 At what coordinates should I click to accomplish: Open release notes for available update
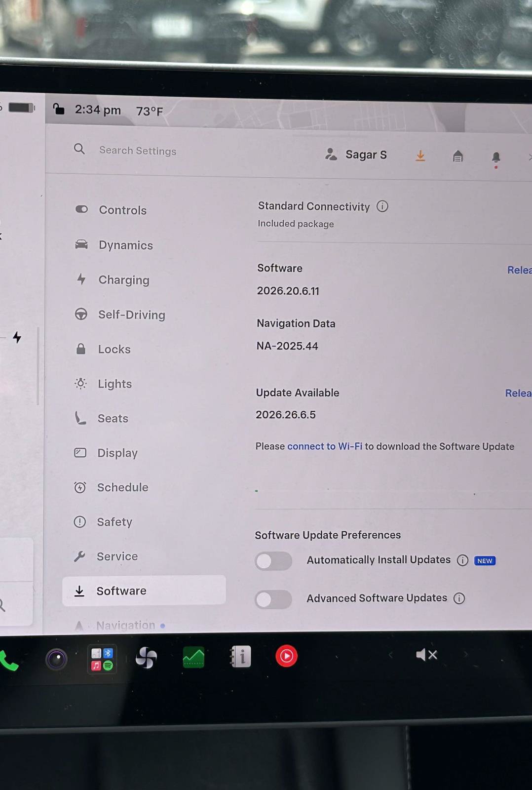click(x=518, y=393)
